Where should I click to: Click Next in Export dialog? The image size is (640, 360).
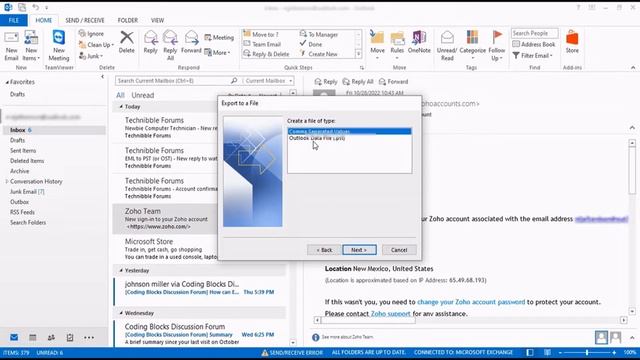(x=359, y=250)
